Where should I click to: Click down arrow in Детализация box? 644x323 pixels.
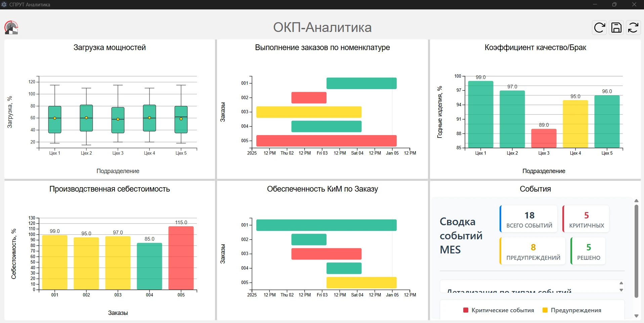pos(621,290)
